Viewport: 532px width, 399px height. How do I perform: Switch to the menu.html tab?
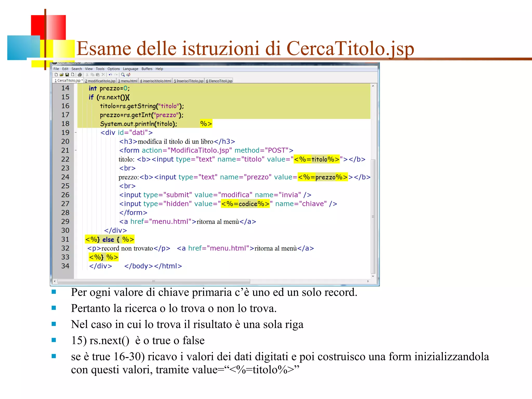127,81
